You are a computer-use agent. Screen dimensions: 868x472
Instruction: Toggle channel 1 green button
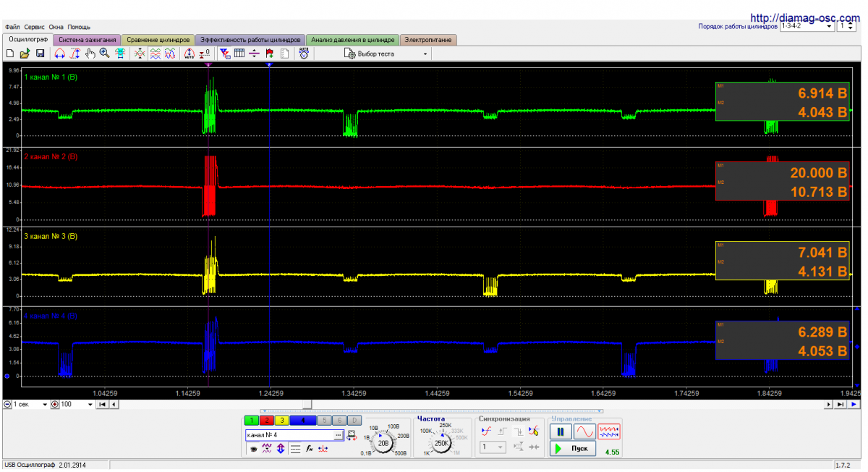tap(251, 420)
